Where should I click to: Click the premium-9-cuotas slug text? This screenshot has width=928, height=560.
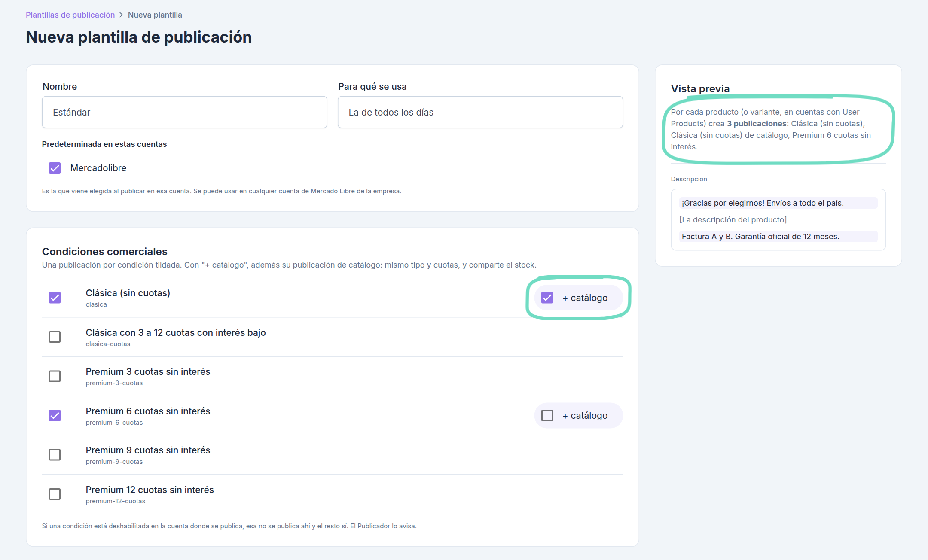click(114, 462)
